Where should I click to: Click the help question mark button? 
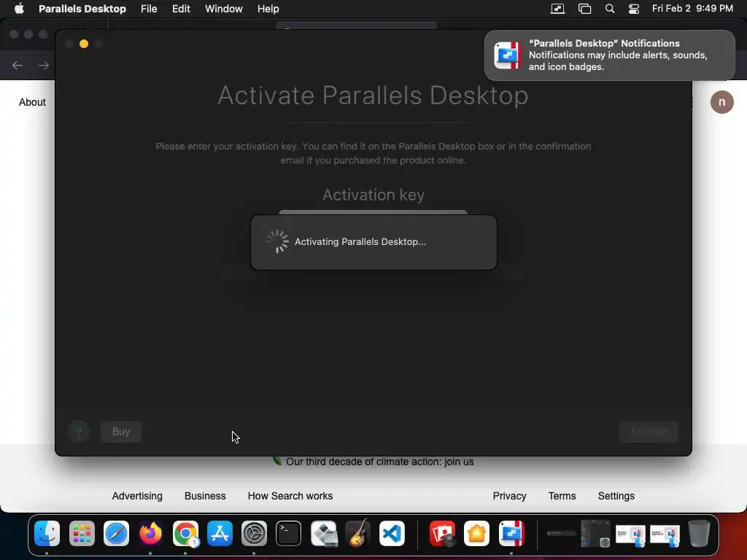click(79, 432)
